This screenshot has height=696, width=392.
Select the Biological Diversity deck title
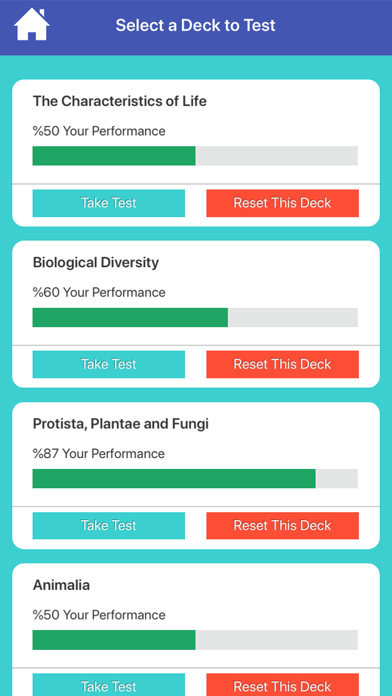click(x=96, y=262)
